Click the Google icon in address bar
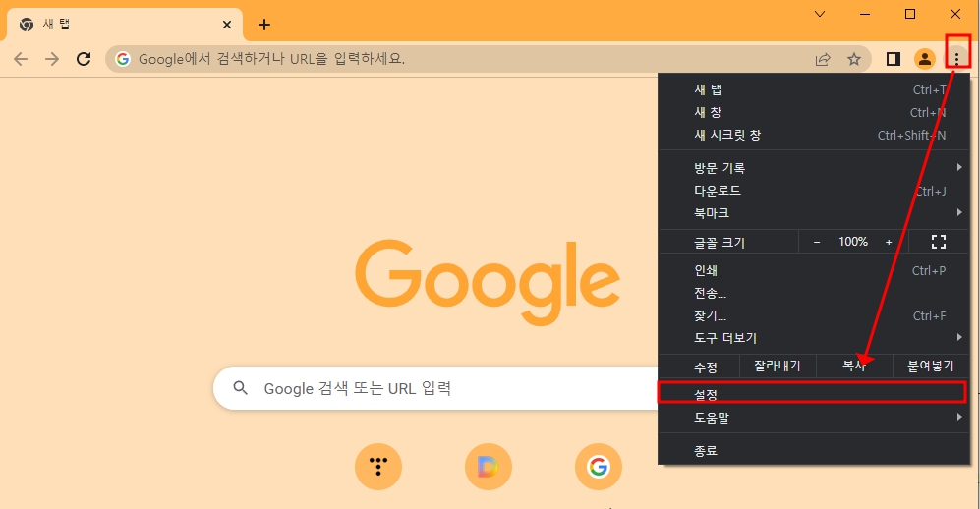 pyautogui.click(x=123, y=59)
